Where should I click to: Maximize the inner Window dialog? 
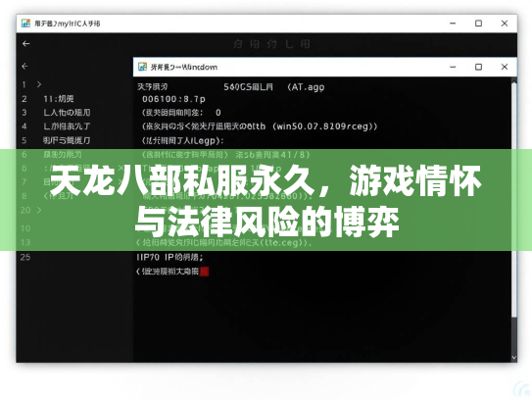pos(478,67)
